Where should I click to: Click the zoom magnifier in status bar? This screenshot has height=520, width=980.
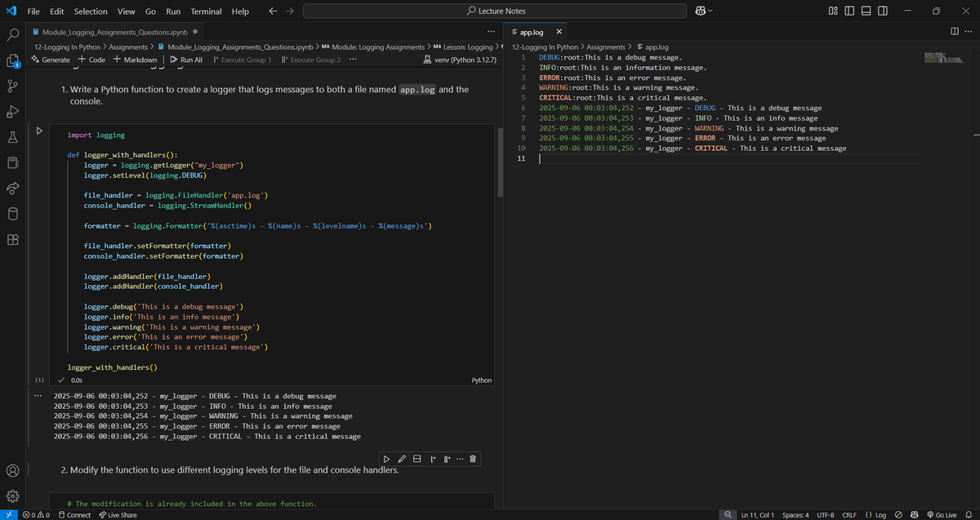tap(728, 515)
